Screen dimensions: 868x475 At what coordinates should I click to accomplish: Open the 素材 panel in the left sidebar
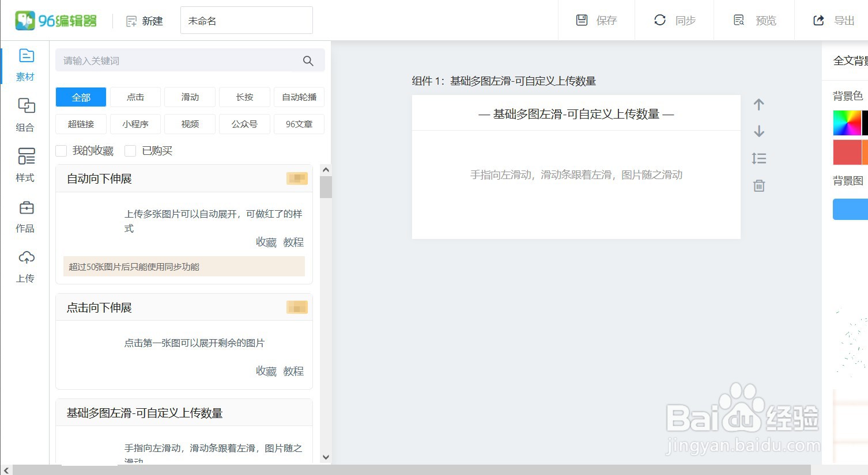tap(25, 63)
